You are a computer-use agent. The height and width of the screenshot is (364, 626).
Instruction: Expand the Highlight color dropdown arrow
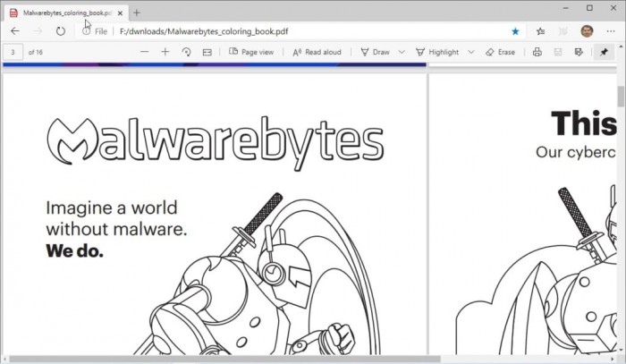tap(471, 52)
